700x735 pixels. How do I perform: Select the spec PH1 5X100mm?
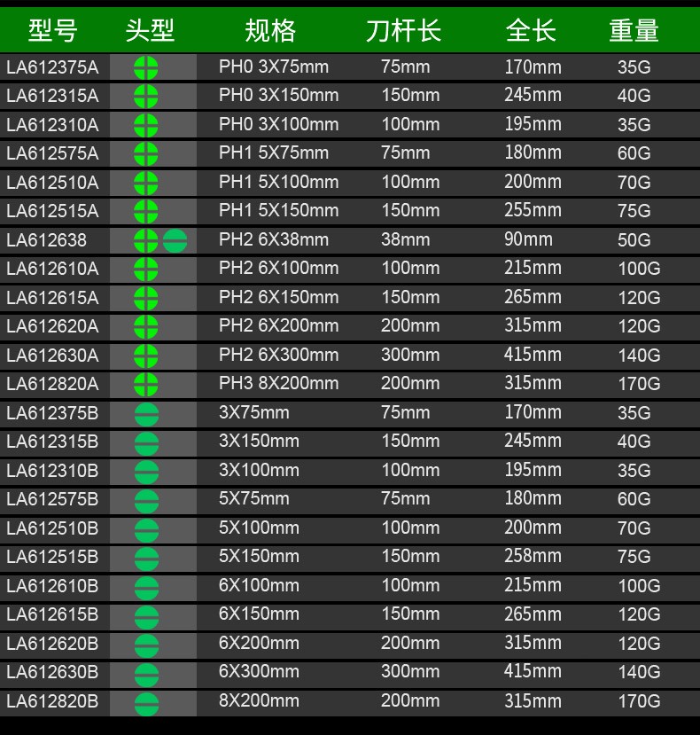point(279,182)
